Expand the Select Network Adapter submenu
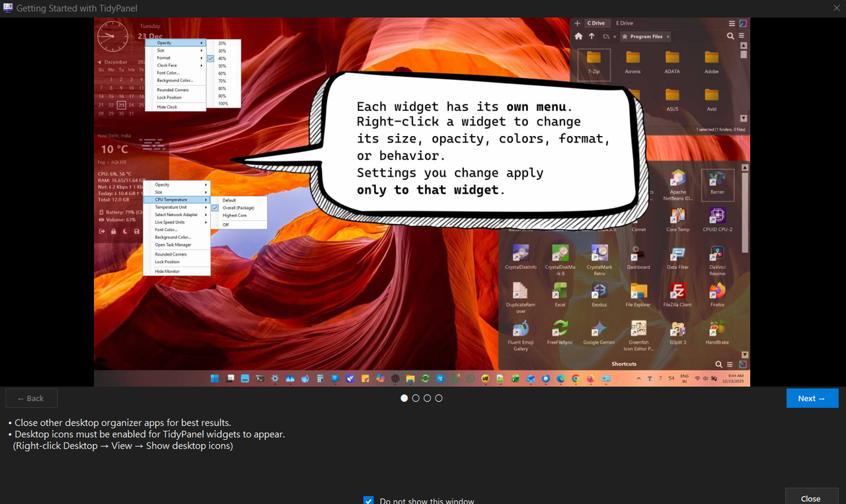This screenshot has height=504, width=846. [x=176, y=215]
